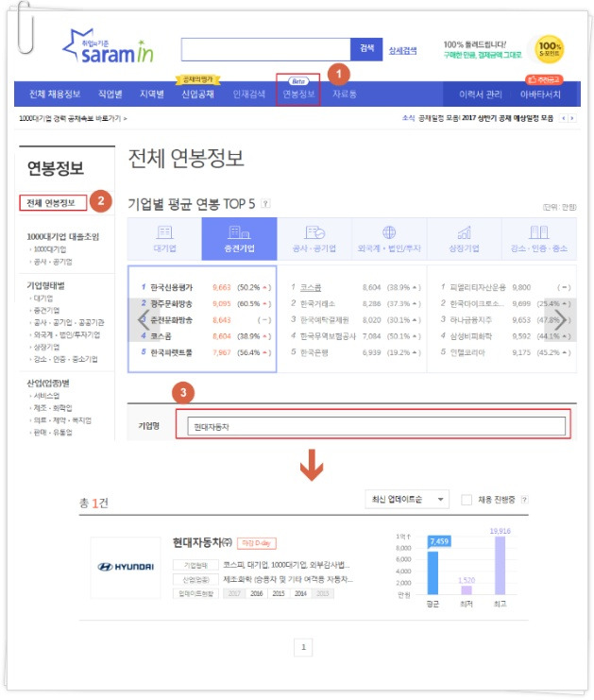Select 전체 연봉정보 in sidebar

pos(51,203)
